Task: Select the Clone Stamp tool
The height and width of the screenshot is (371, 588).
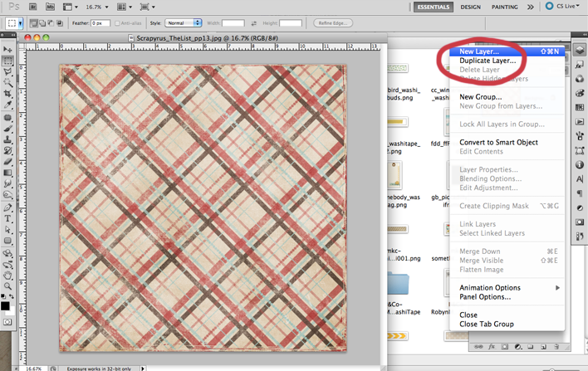Action: (x=7, y=139)
